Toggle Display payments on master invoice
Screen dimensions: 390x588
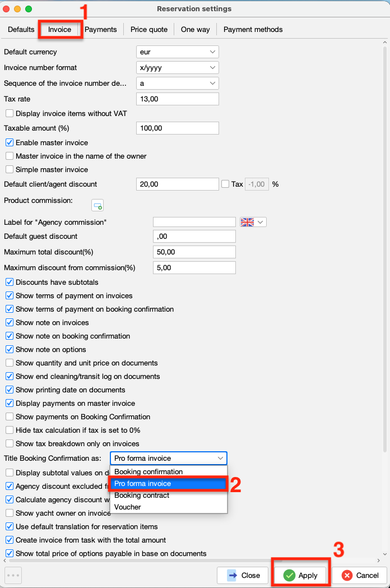click(10, 403)
